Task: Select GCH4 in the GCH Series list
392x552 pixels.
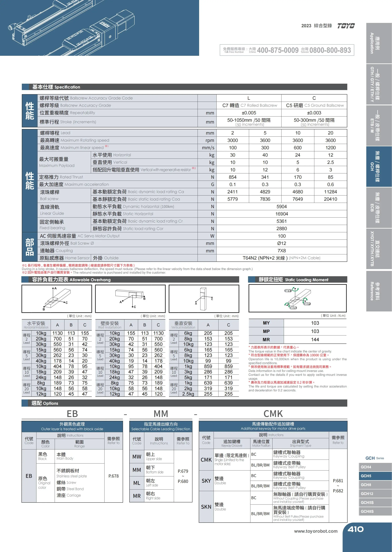Action: [x=375, y=467]
